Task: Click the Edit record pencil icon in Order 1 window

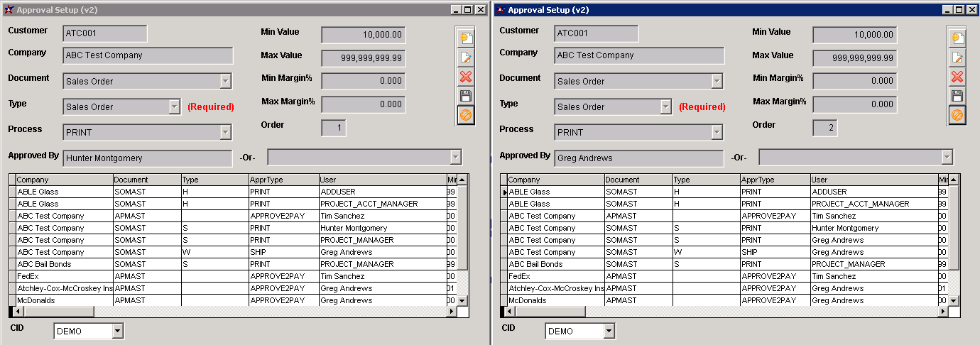Action: pos(466,57)
